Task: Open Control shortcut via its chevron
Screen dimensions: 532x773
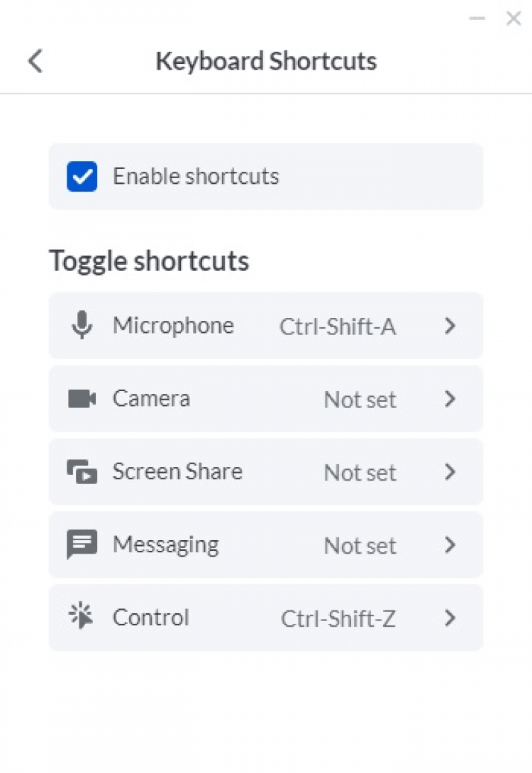Action: pyautogui.click(x=450, y=618)
